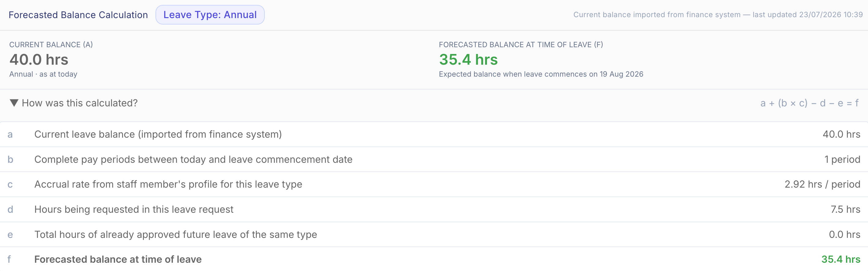The width and height of the screenshot is (868, 271).
Task: Click the row letter 'e'
Action: pyautogui.click(x=10, y=235)
